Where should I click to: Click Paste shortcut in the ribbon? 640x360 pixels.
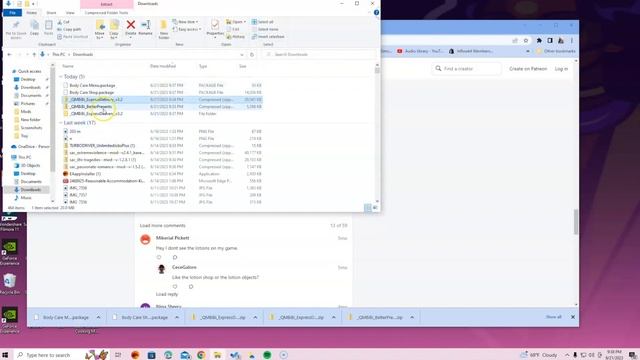tap(73, 37)
